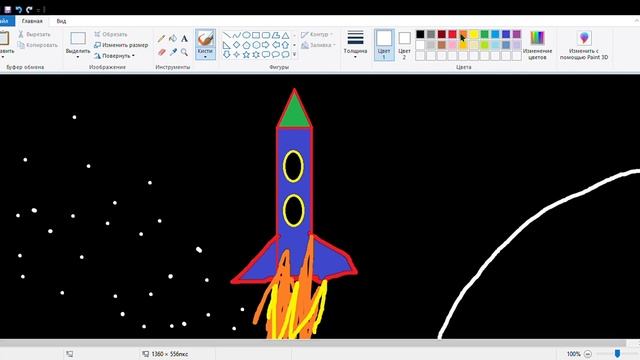Choose the Right triangle shape

[x=227, y=45]
